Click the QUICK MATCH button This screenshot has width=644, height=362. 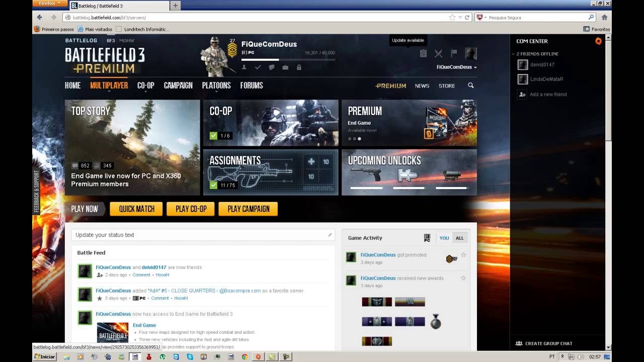(136, 209)
